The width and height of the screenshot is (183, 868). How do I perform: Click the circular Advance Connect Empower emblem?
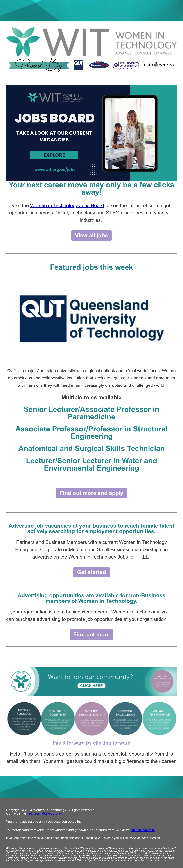(x=21, y=681)
